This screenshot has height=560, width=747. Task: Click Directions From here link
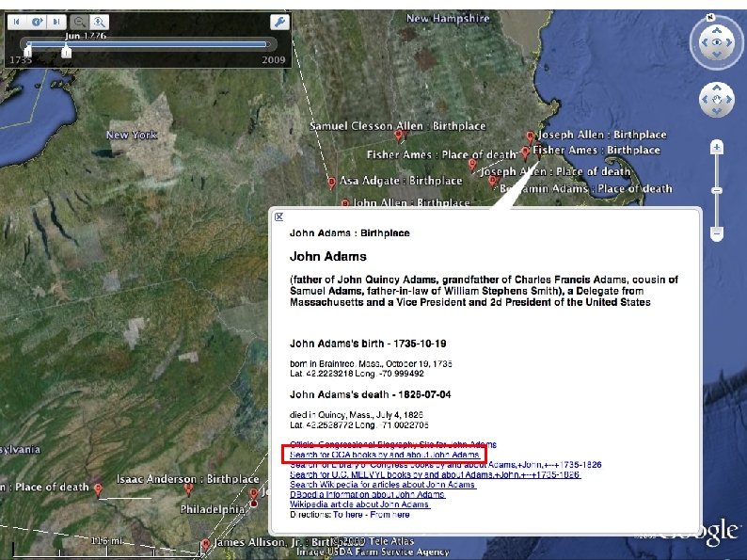click(389, 515)
